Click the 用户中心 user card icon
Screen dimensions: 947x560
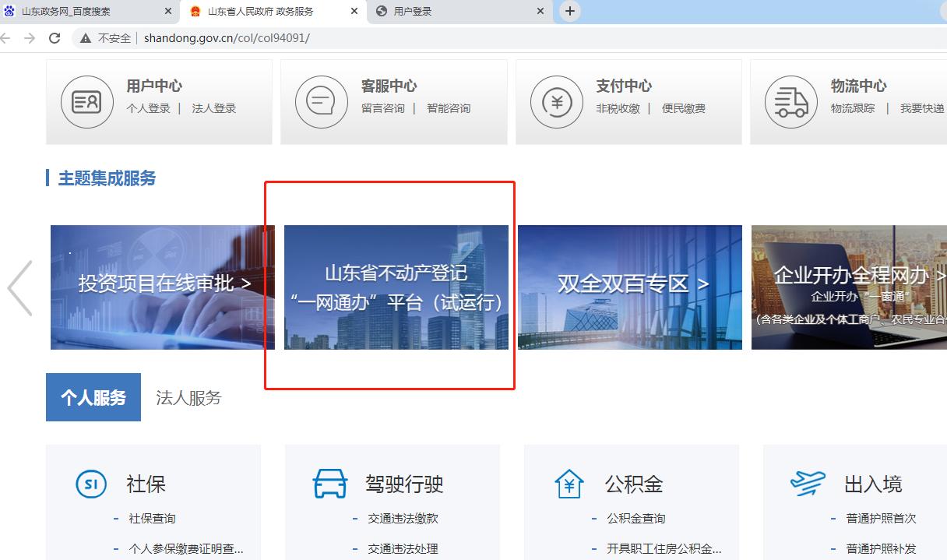(86, 101)
